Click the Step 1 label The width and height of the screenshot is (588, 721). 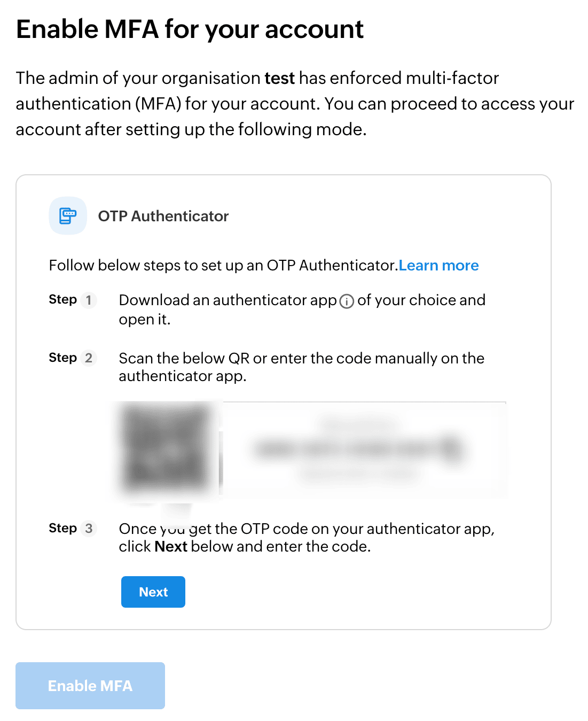[x=62, y=299]
